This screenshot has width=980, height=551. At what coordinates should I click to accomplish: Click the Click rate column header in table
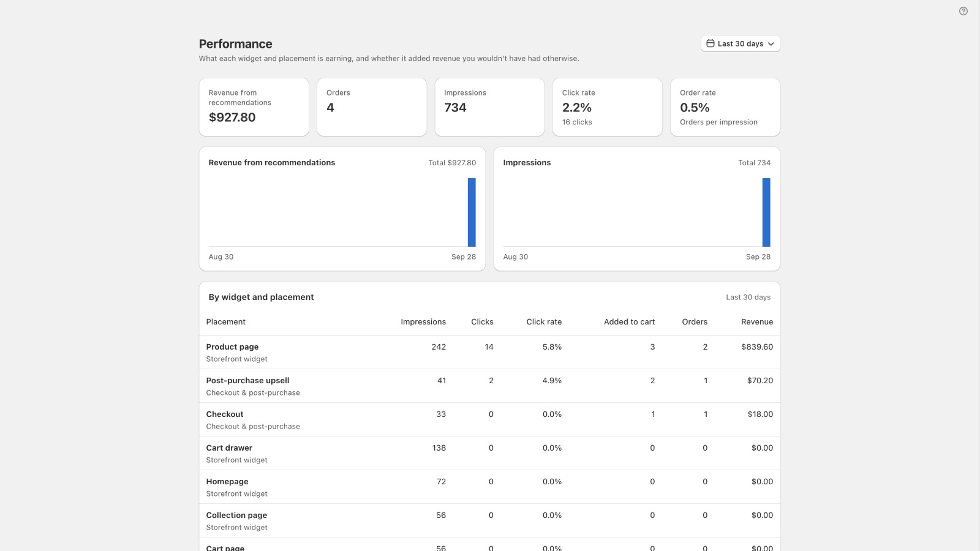[x=544, y=322]
